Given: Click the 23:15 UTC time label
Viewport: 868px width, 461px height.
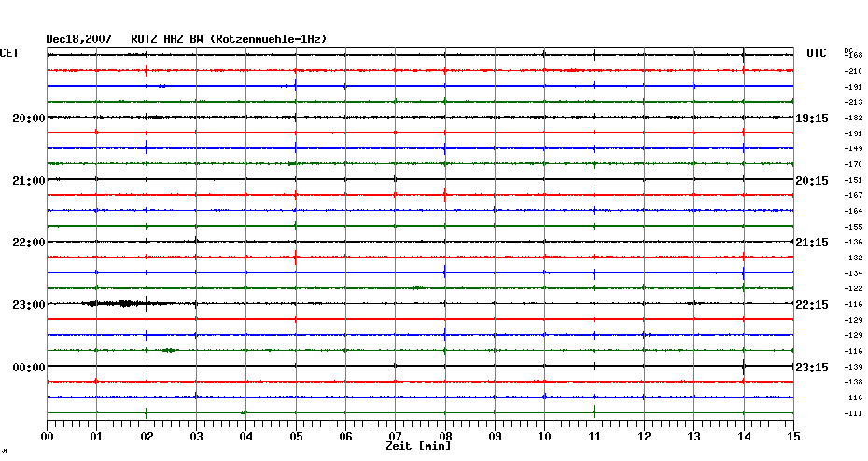Looking at the screenshot, I should pyautogui.click(x=812, y=368).
